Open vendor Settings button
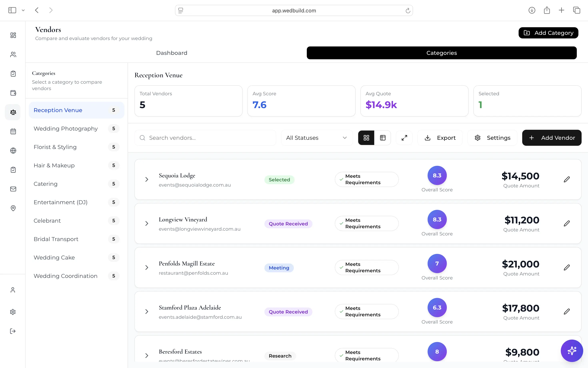 pyautogui.click(x=492, y=138)
